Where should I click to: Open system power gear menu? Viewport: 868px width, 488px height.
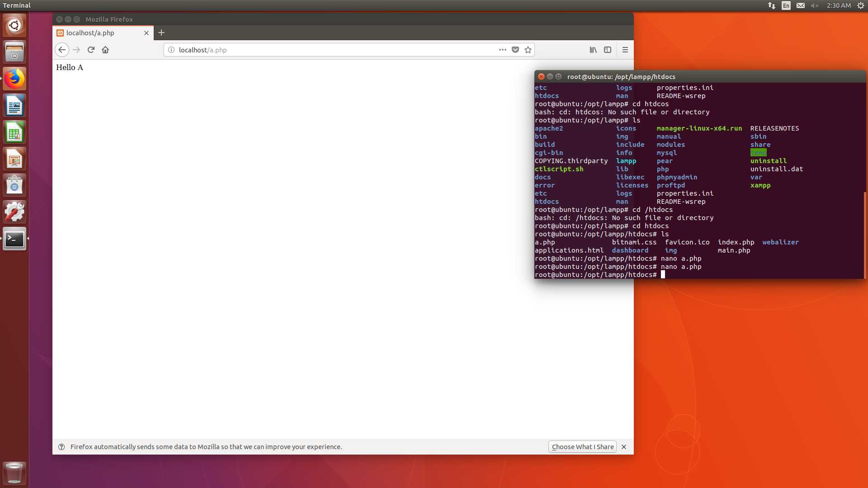[x=861, y=5]
